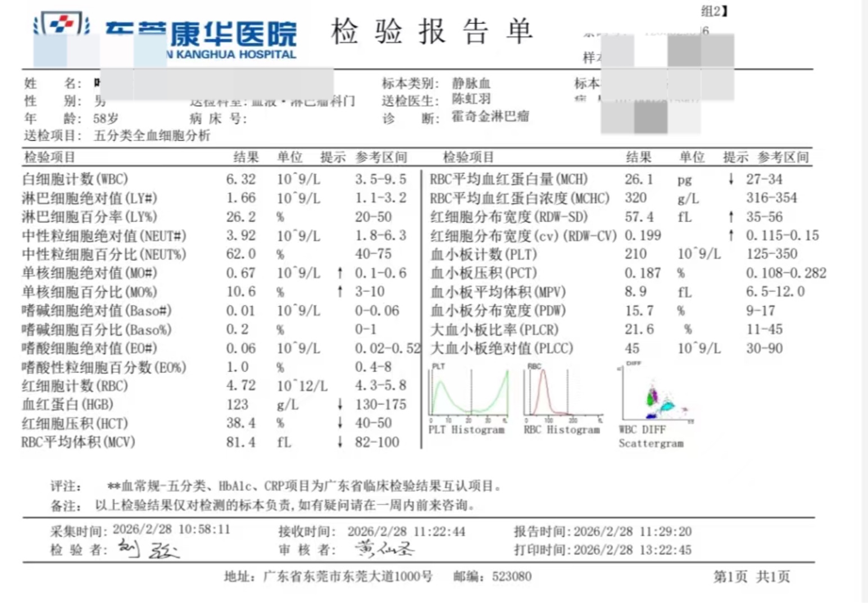
Task: Click the down arrow flag in HCT row
Action: [x=340, y=423]
